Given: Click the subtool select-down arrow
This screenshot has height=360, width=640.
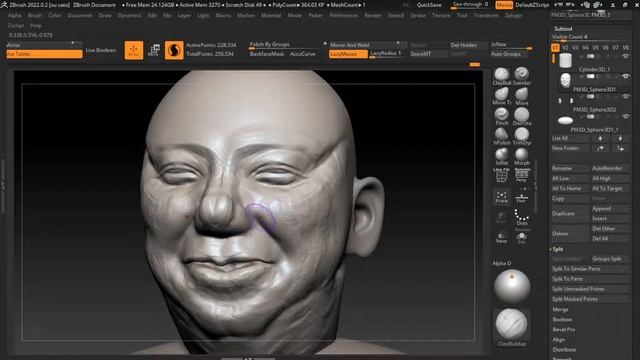Looking at the screenshot, I should 620,138.
